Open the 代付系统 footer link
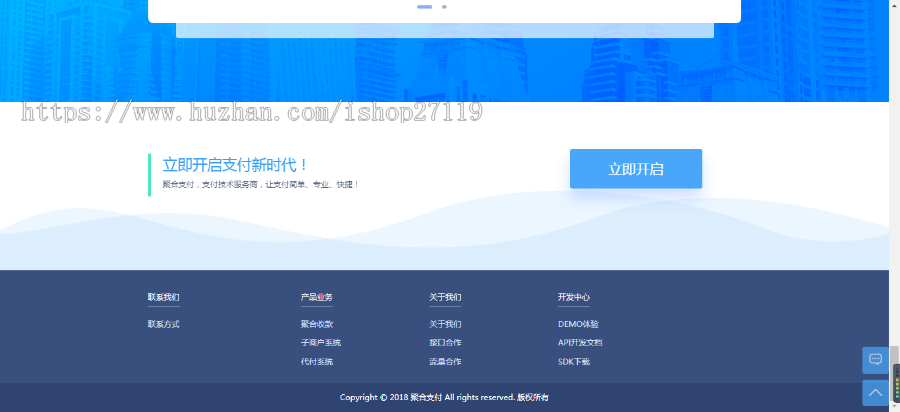This screenshot has height=412, width=900. (317, 362)
